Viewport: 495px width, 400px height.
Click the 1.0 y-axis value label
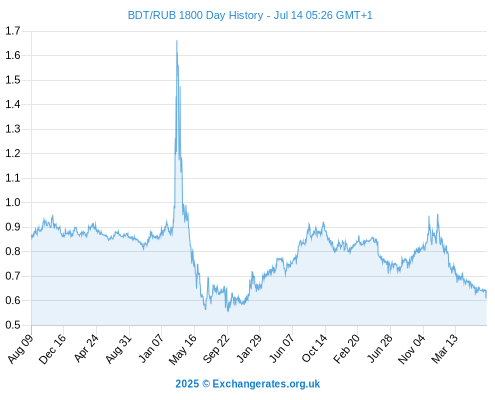pos(13,202)
